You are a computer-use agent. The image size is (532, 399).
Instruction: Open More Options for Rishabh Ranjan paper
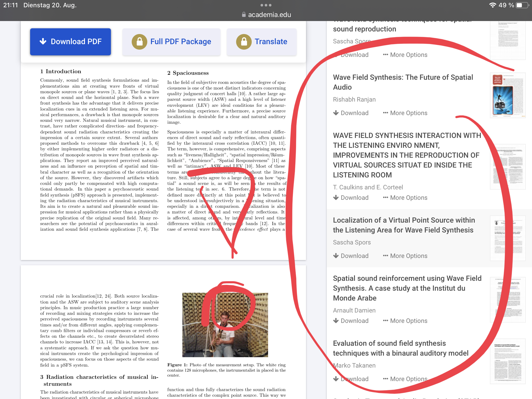click(x=405, y=113)
